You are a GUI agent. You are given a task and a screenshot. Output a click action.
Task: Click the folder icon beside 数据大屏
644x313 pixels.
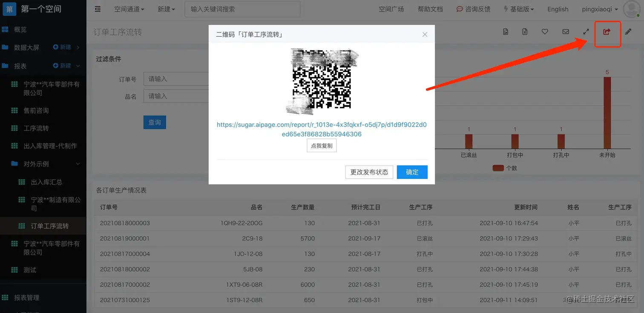click(5, 47)
